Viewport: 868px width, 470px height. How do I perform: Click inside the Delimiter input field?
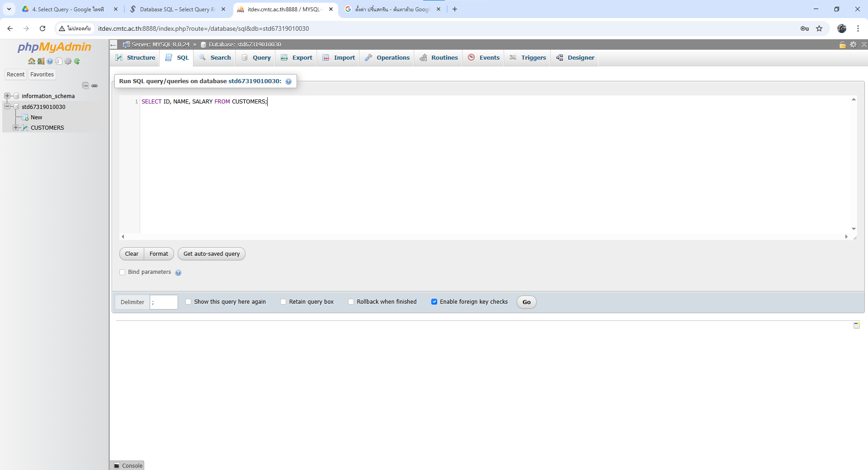(164, 302)
